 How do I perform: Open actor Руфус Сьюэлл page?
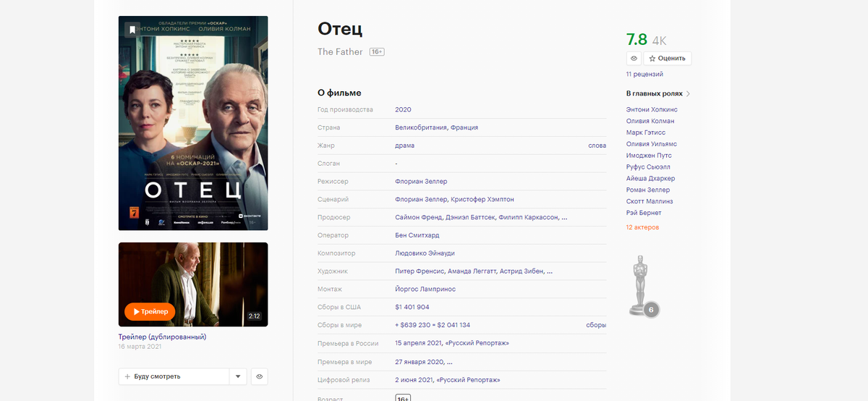pos(648,167)
